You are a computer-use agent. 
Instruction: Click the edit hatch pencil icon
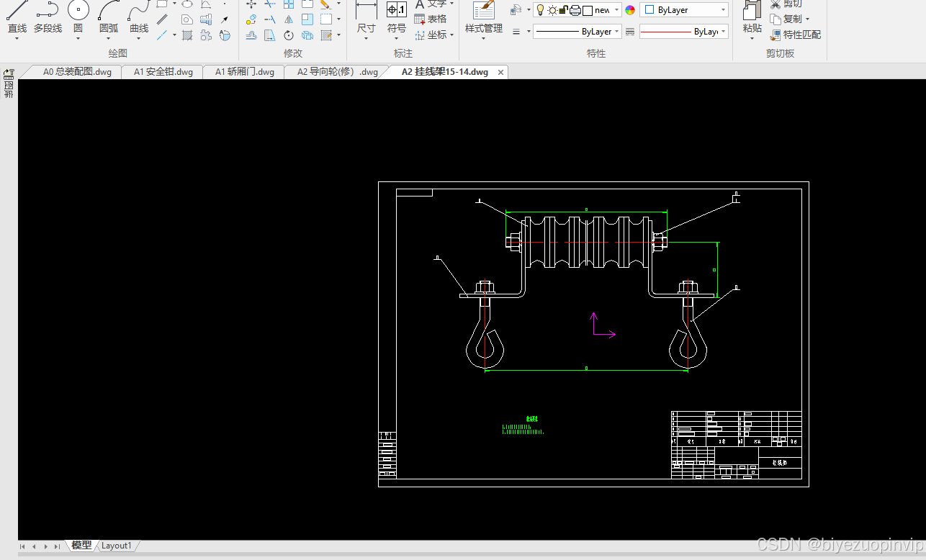[x=326, y=35]
